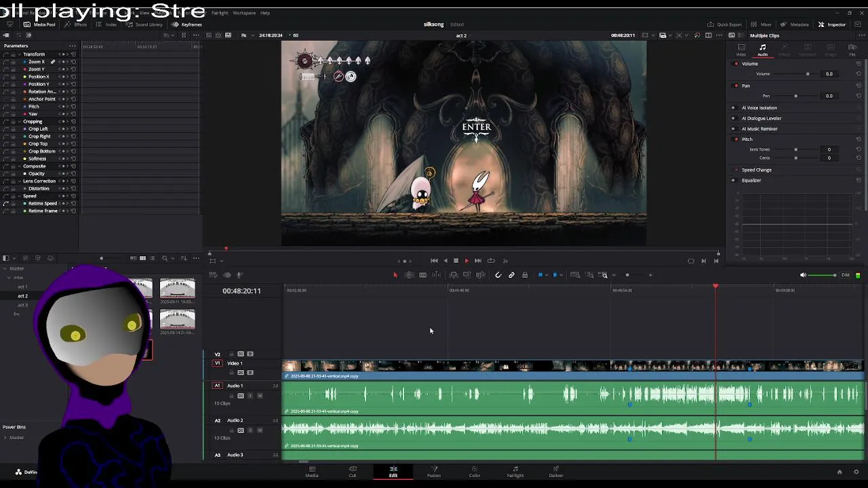
Task: Open the Inspector File tab
Action: (852, 49)
